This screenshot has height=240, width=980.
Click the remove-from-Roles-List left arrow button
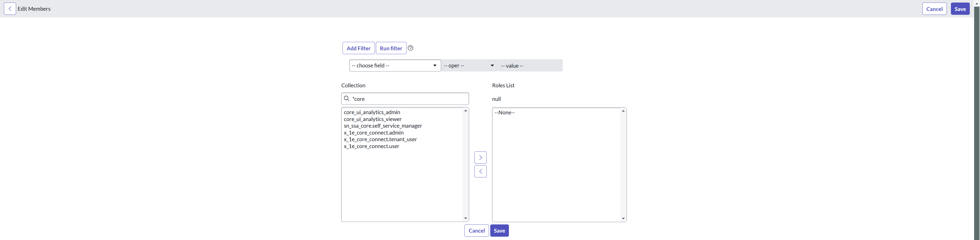(481, 172)
